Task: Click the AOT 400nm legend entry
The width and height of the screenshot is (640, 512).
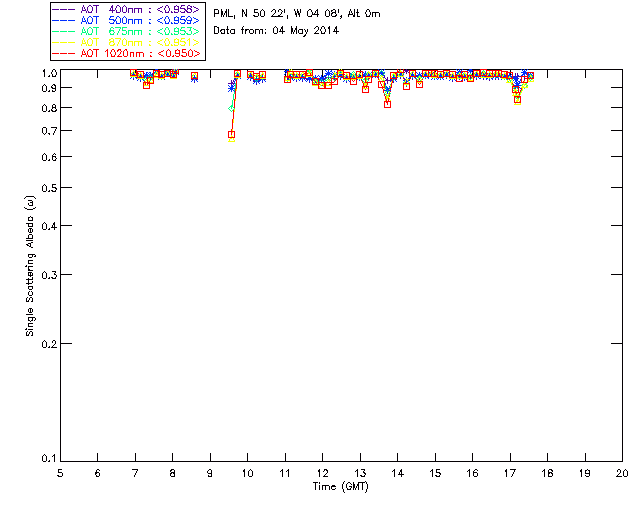Action: pos(127,9)
